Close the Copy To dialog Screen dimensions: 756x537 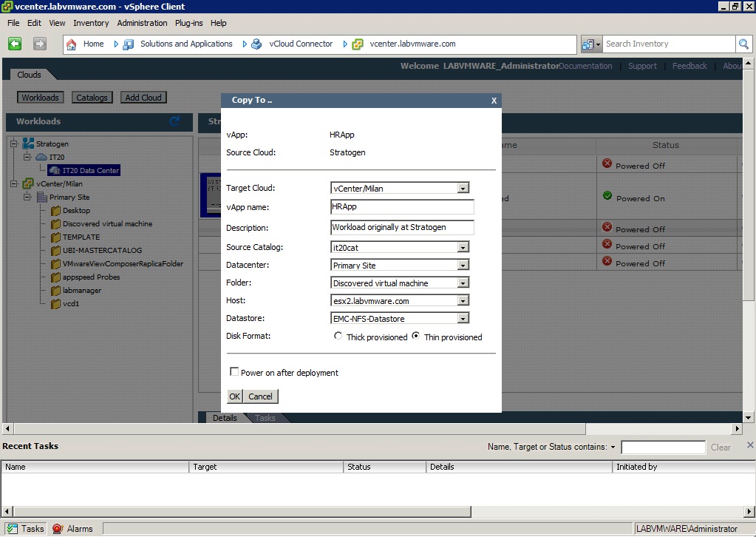point(494,101)
